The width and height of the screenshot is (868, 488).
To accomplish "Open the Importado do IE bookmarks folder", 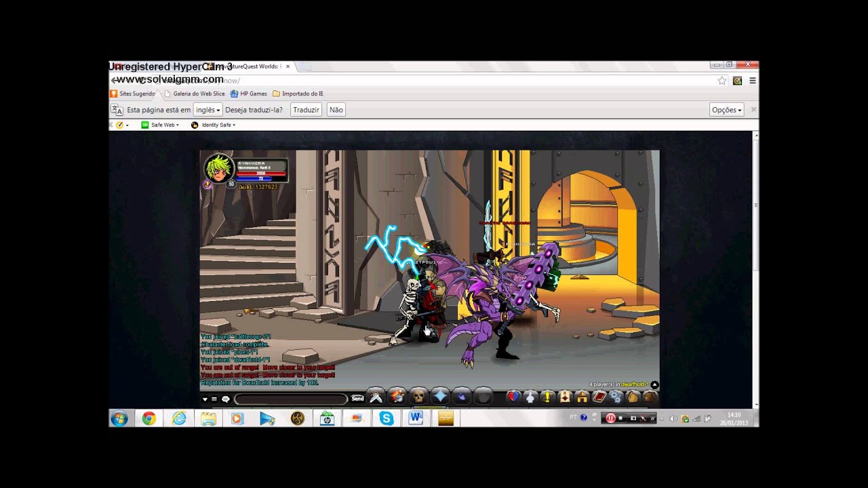I will click(x=298, y=94).
